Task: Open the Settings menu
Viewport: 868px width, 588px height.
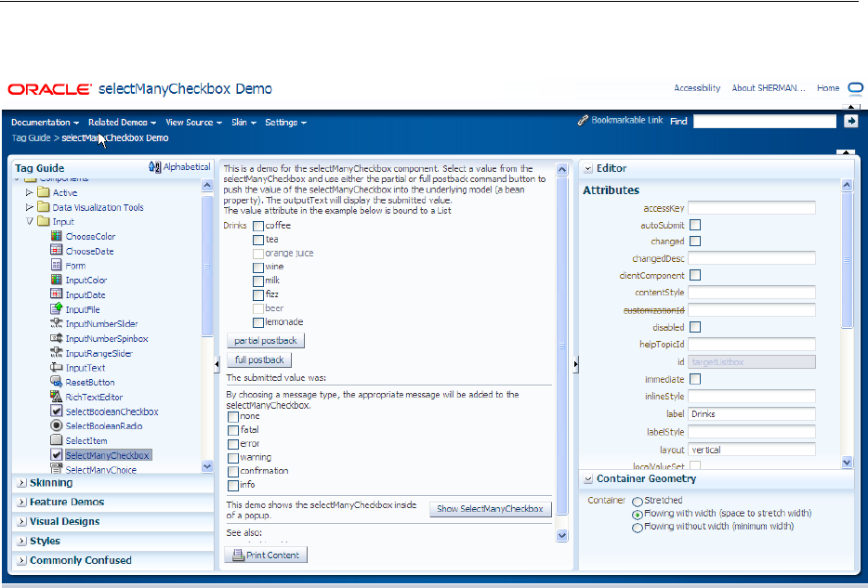Action: click(285, 123)
